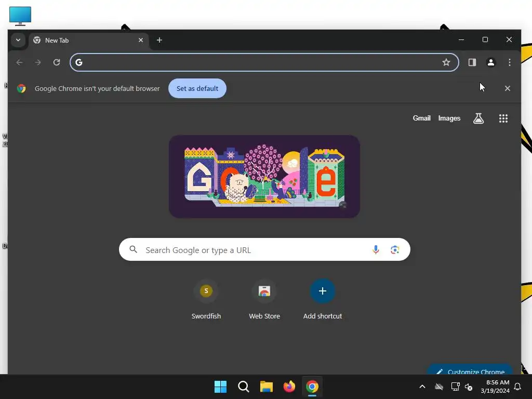Image resolution: width=532 pixels, height=399 pixels.
Task: Launch Firefox from the taskbar
Action: (x=289, y=387)
